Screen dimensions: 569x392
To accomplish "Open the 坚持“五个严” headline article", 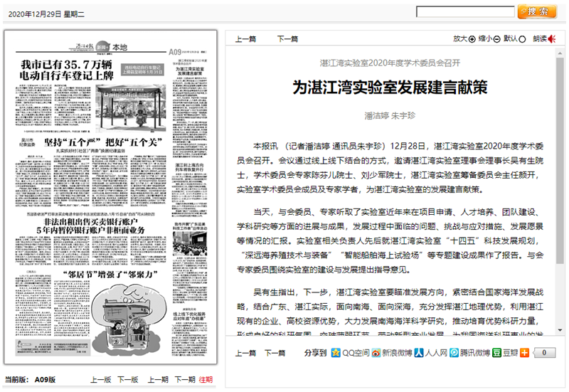I will click(x=102, y=142).
